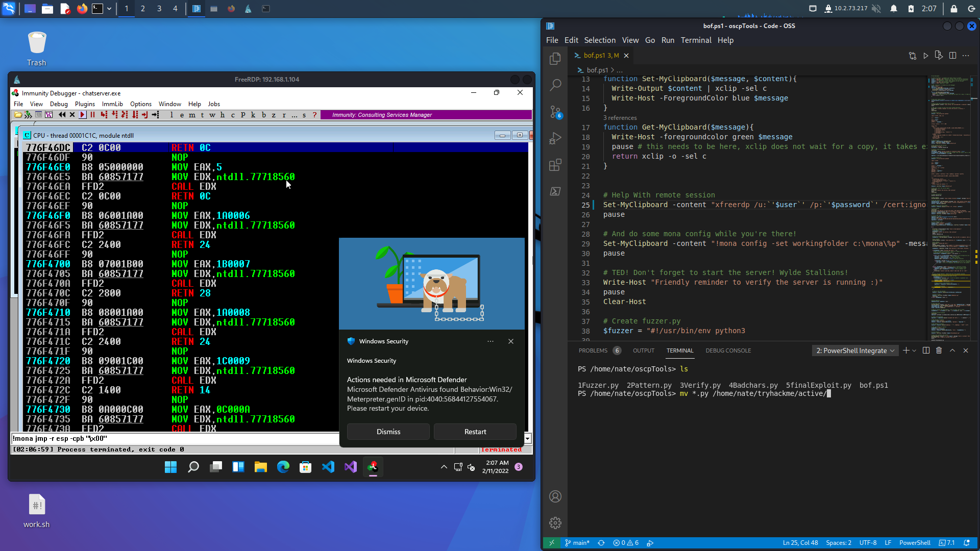Open the Immunity command bar history dropdown
The width and height of the screenshot is (980, 551).
[x=527, y=439]
